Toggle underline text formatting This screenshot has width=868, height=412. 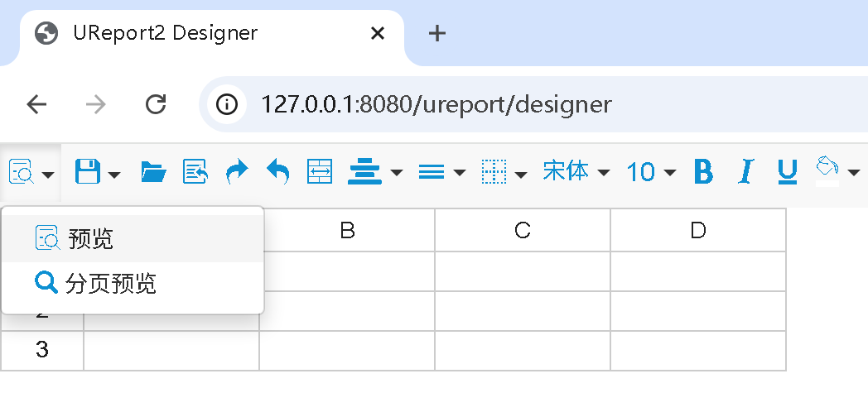coord(787,172)
